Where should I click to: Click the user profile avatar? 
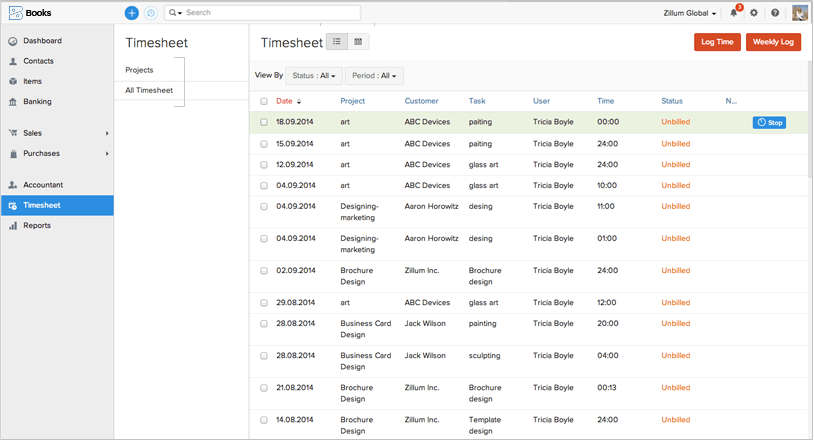click(x=800, y=13)
